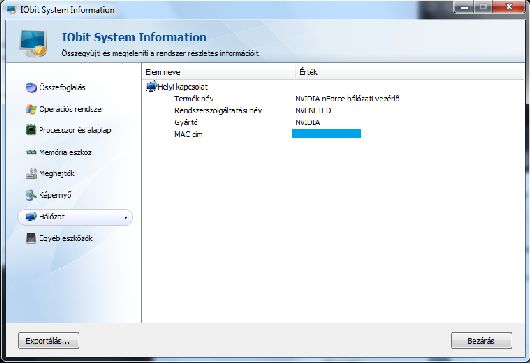Click the title bar application icon

tap(11, 9)
